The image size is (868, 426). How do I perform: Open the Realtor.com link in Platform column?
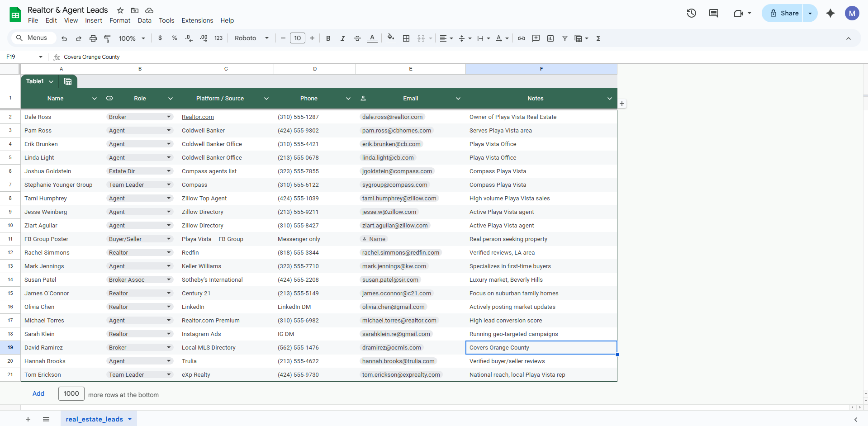[198, 117]
